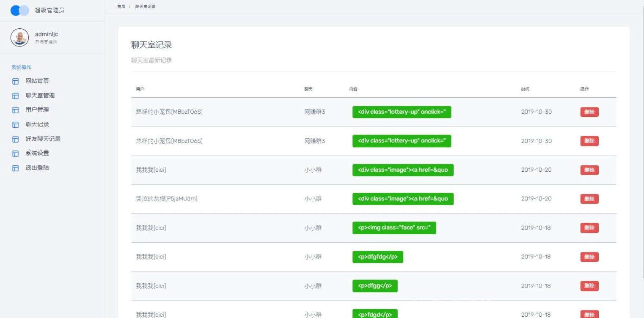This screenshot has width=644, height=318.
Task: Click the <p>img class="face" content label
Action: [394, 228]
